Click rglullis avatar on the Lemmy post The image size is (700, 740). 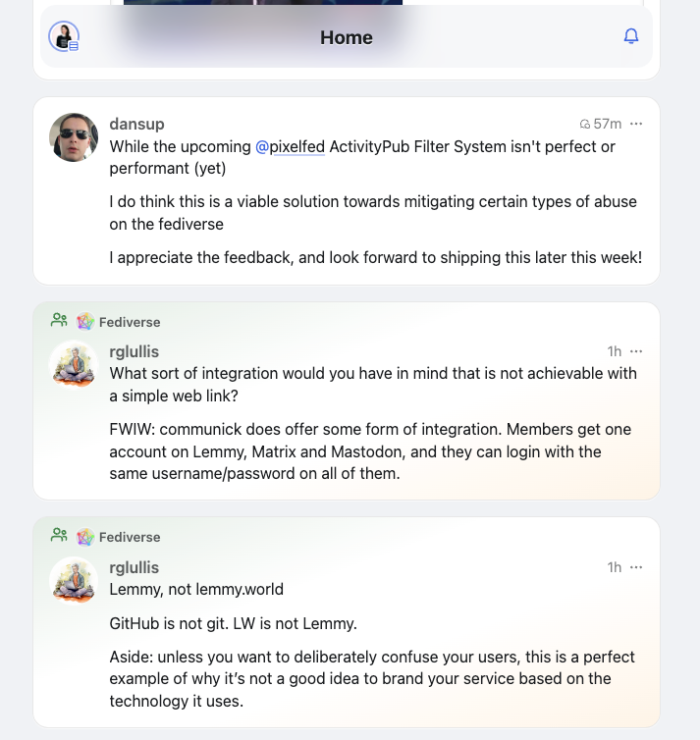click(x=74, y=581)
